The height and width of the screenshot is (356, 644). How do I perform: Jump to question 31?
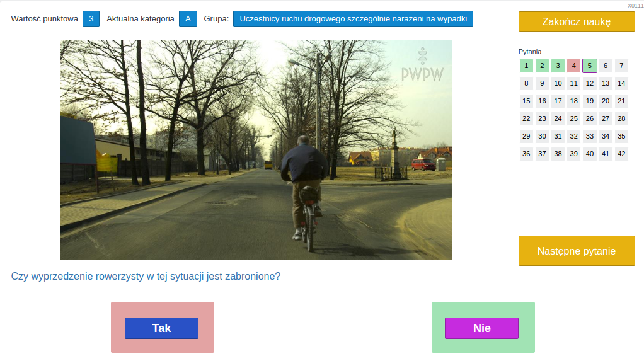pyautogui.click(x=558, y=136)
